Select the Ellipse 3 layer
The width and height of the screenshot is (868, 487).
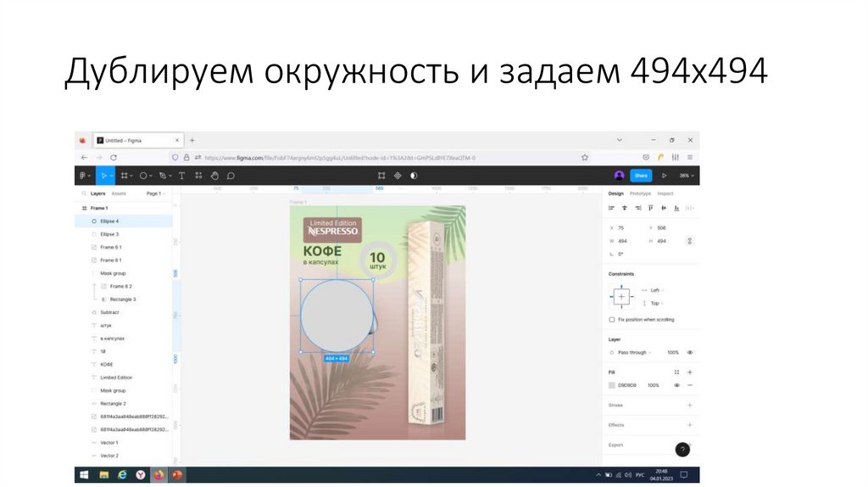click(109, 234)
